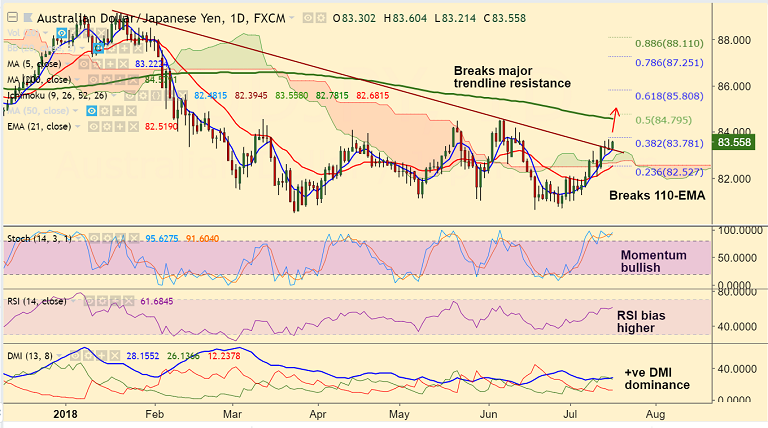Click plus icon on EMA (21, close) row
768x428 pixels.
coord(120,127)
